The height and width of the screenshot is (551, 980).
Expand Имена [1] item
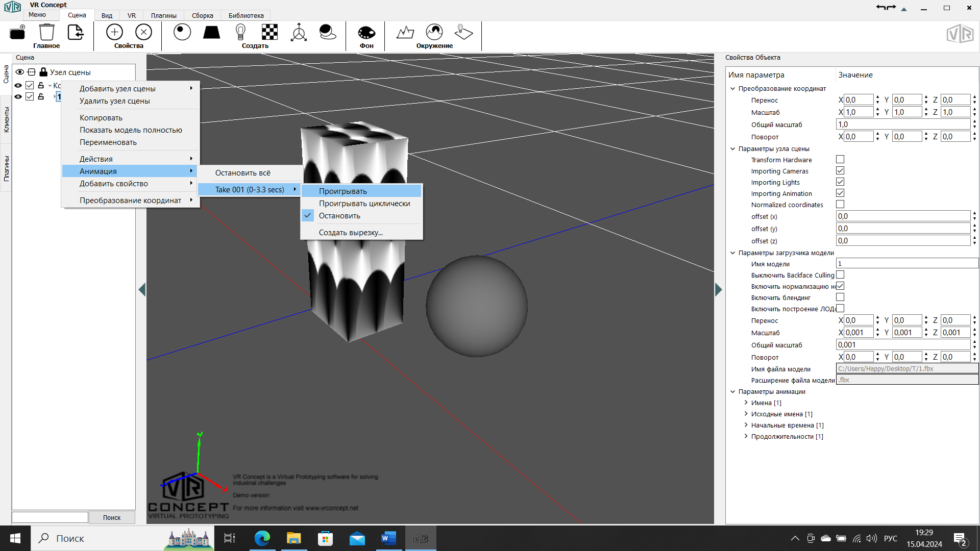pyautogui.click(x=746, y=403)
